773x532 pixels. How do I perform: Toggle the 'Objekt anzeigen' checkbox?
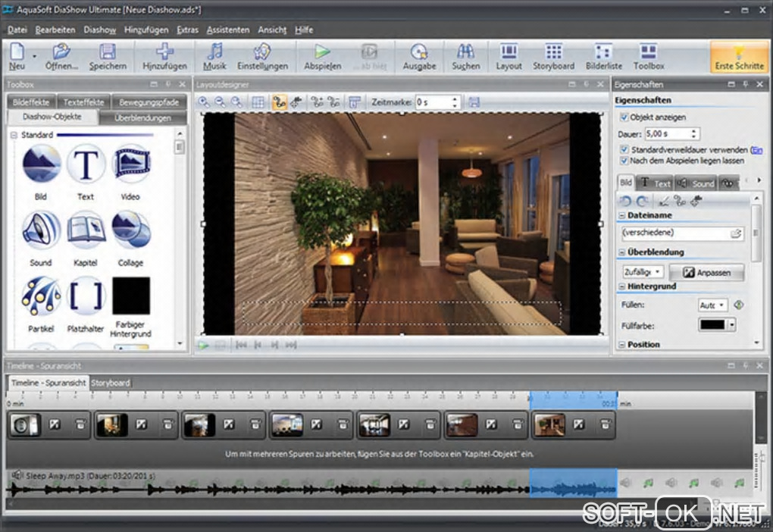(624, 117)
